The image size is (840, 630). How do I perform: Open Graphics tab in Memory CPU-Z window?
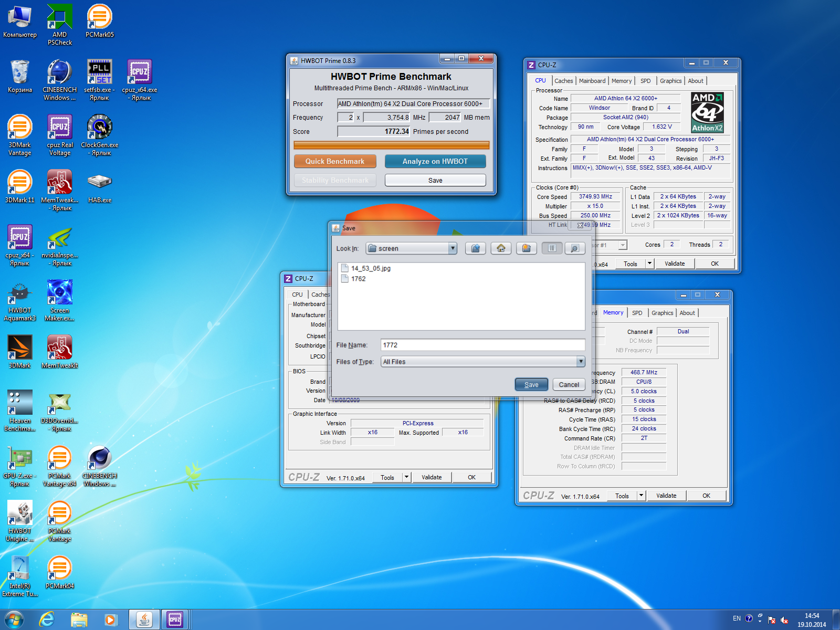tap(663, 313)
